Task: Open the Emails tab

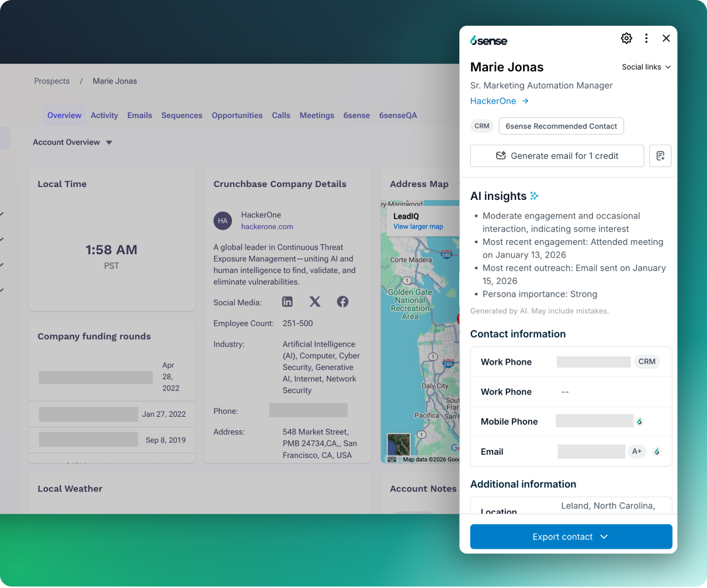Action: tap(140, 115)
